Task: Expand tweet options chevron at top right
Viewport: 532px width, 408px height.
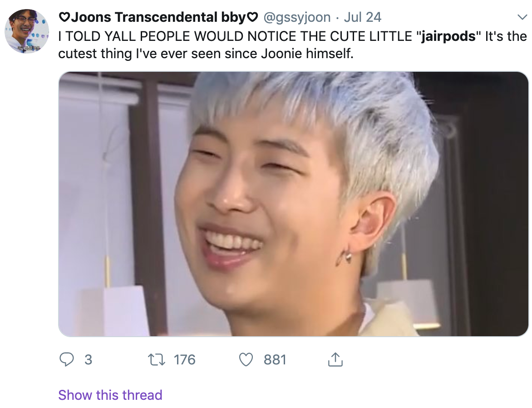Action: 522,17
